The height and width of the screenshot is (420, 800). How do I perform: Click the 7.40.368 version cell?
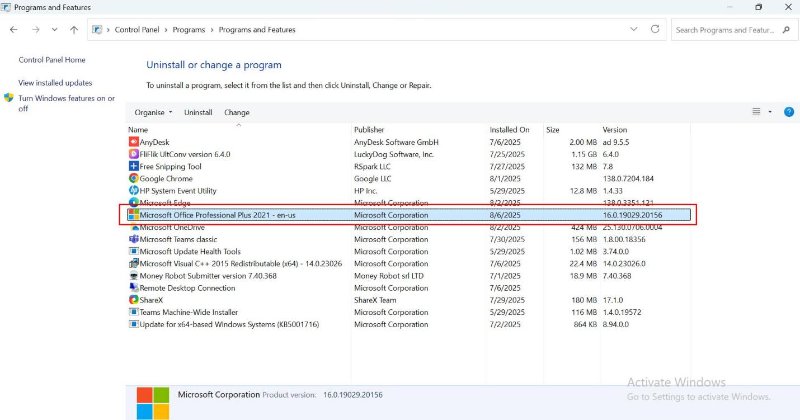pos(617,276)
